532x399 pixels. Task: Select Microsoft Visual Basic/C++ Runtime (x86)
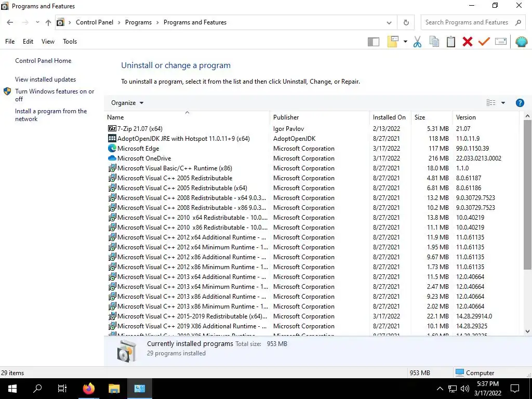coord(312,168)
